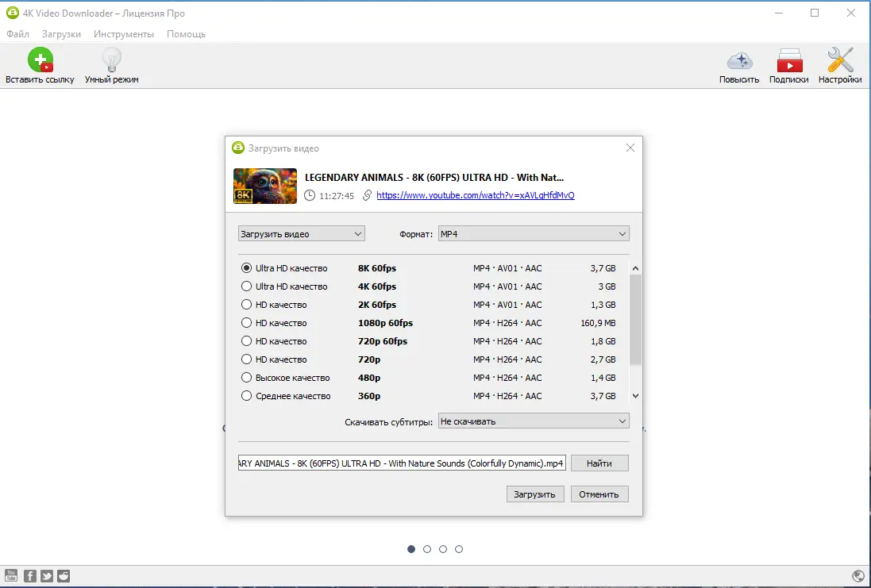Click the quality list scrollbar thumb
This screenshot has height=588, width=871.
635,319
